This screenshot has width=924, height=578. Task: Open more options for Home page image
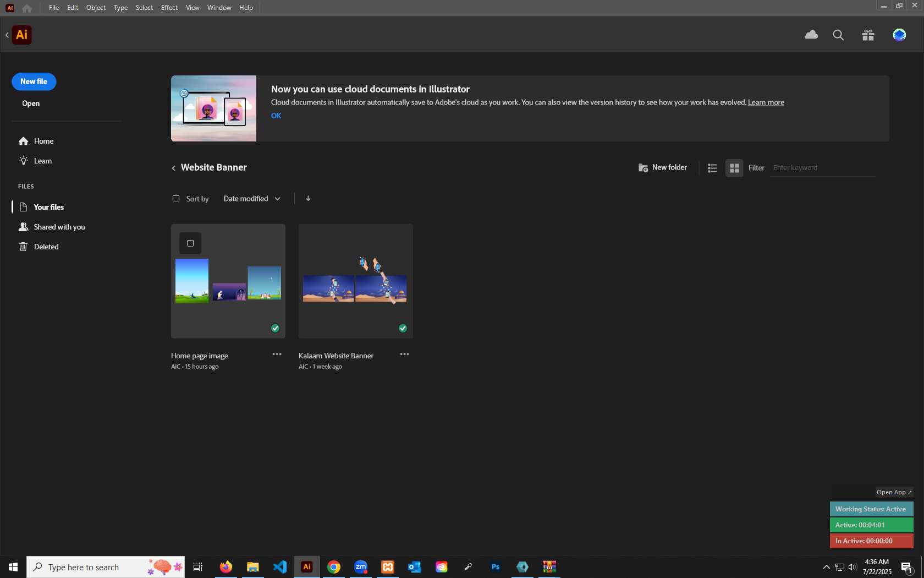tap(277, 355)
